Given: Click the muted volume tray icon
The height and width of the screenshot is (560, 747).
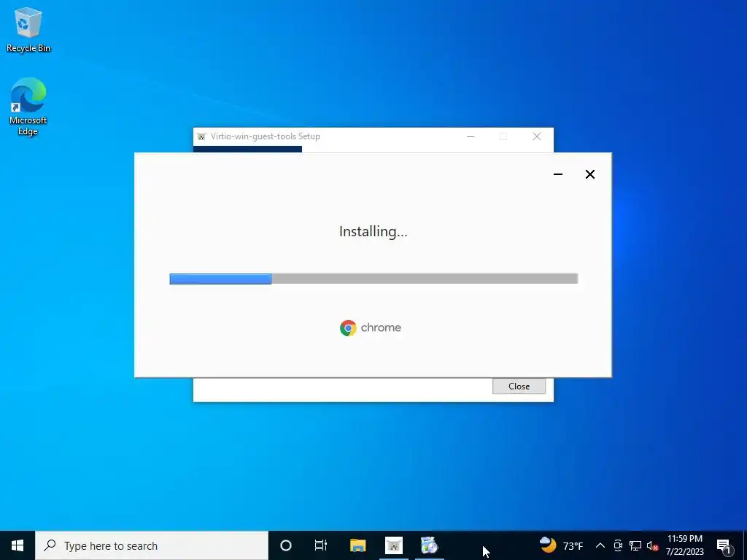Looking at the screenshot, I should tap(652, 545).
